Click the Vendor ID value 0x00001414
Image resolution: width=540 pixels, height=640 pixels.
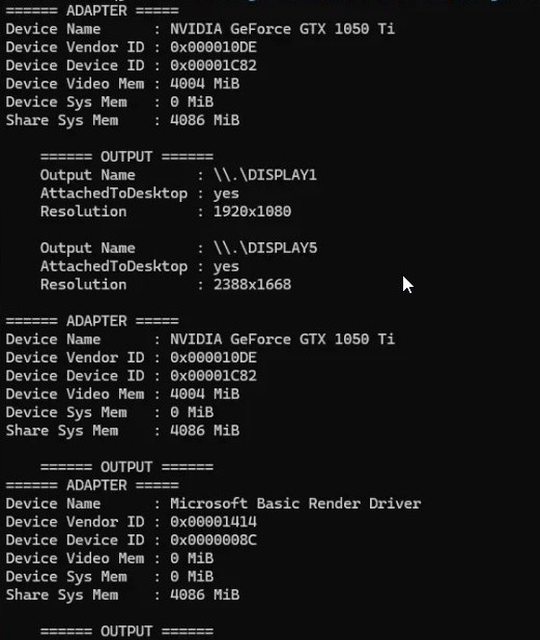(213, 522)
